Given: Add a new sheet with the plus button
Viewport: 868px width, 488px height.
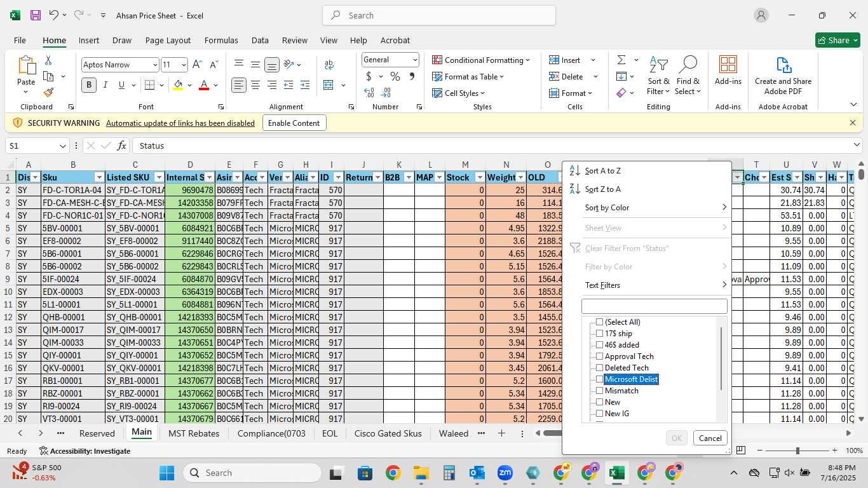Looking at the screenshot, I should point(501,433).
